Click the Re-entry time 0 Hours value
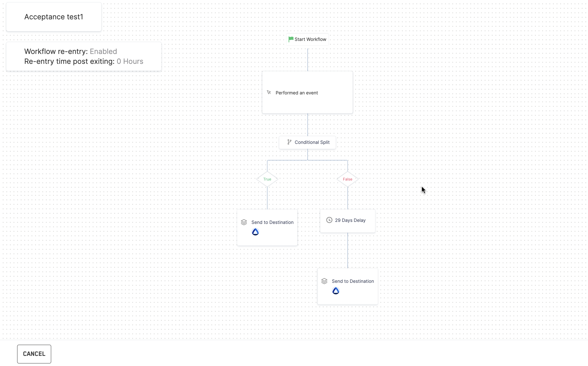 [x=130, y=61]
